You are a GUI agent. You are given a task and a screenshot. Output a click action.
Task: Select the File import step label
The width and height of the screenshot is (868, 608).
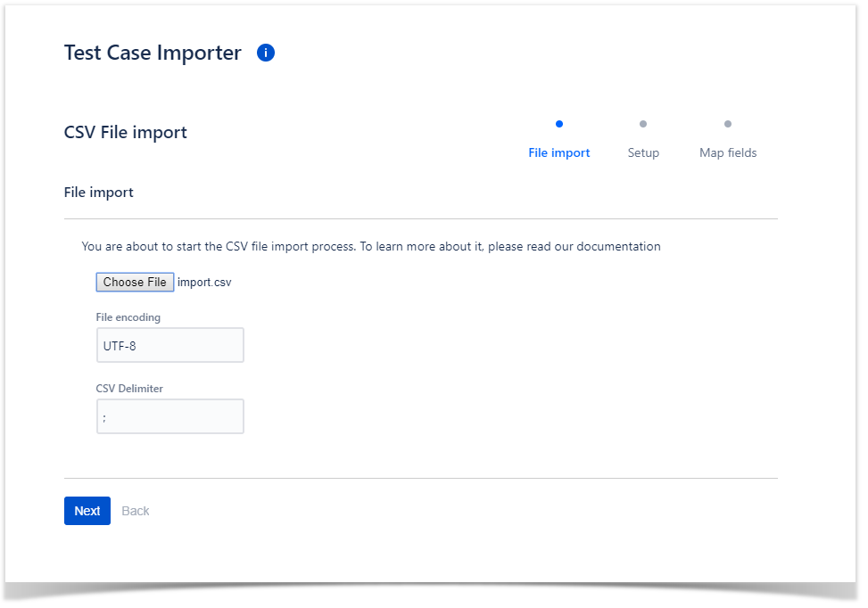559,152
